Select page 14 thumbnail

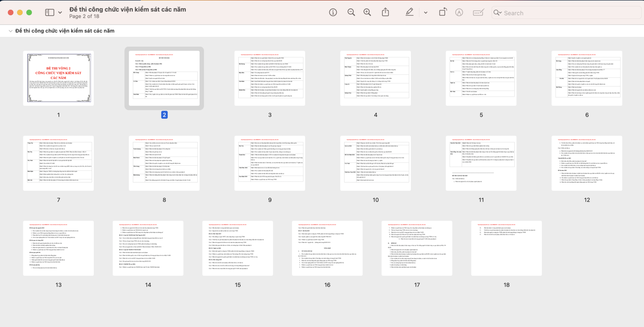tap(148, 248)
